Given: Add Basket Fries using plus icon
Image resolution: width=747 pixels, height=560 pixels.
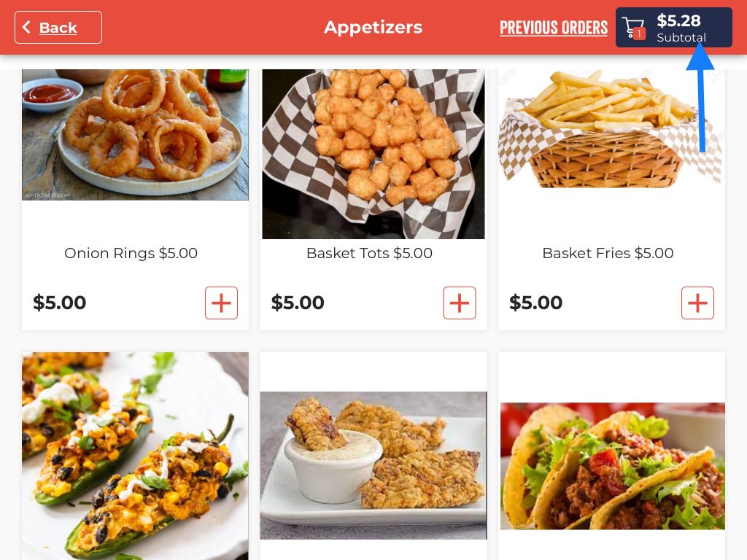Looking at the screenshot, I should (x=697, y=303).
